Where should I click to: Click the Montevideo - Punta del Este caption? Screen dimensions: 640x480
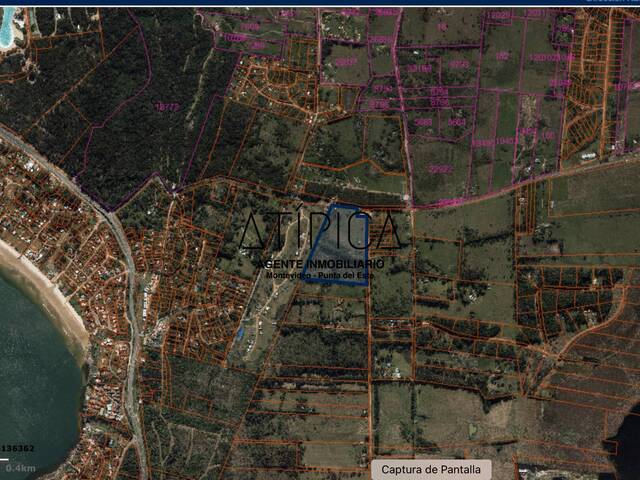[320, 274]
